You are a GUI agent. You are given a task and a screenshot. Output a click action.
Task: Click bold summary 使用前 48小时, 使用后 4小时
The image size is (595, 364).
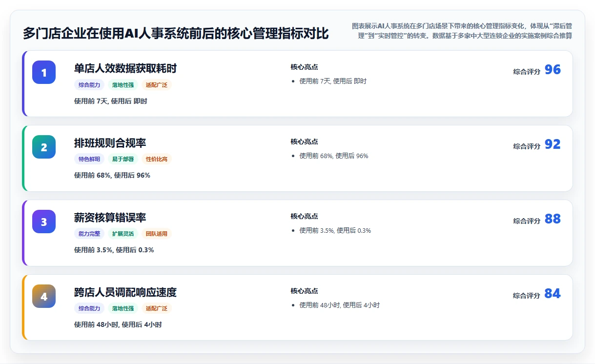(118, 324)
